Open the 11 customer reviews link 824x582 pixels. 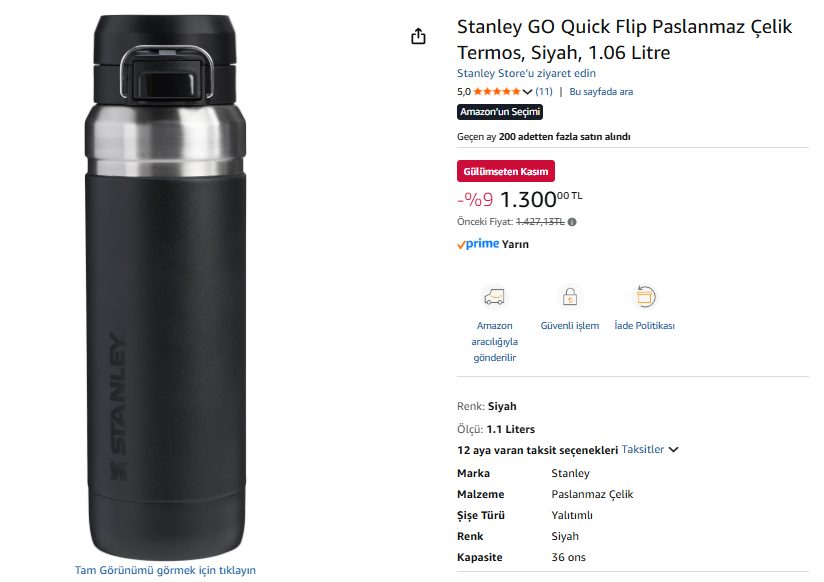pos(544,92)
